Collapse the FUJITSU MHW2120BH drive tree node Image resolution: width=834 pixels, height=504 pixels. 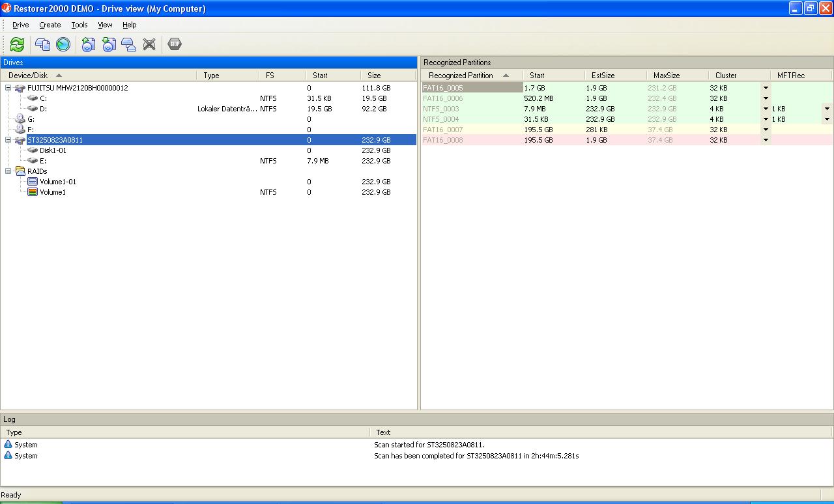click(x=8, y=88)
